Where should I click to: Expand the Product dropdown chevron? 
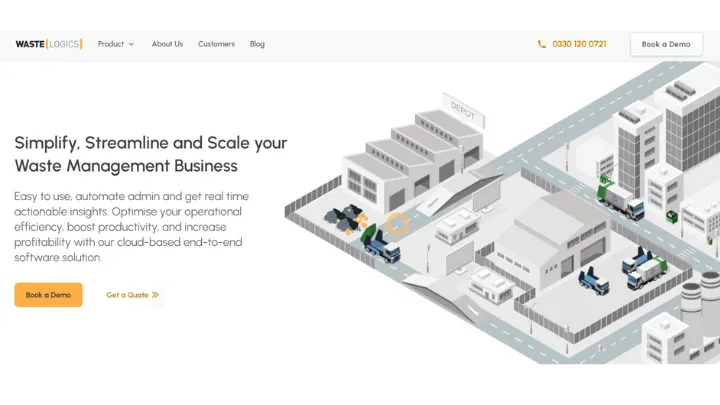pos(131,44)
